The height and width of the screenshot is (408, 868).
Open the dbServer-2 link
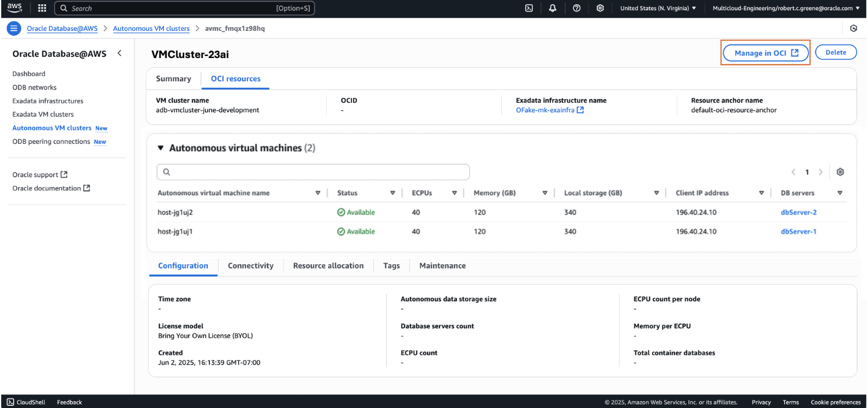pyautogui.click(x=799, y=213)
